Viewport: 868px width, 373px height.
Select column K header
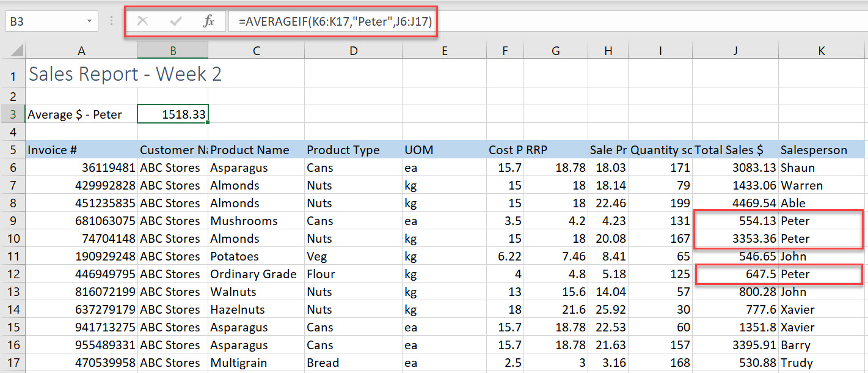pyautogui.click(x=821, y=50)
